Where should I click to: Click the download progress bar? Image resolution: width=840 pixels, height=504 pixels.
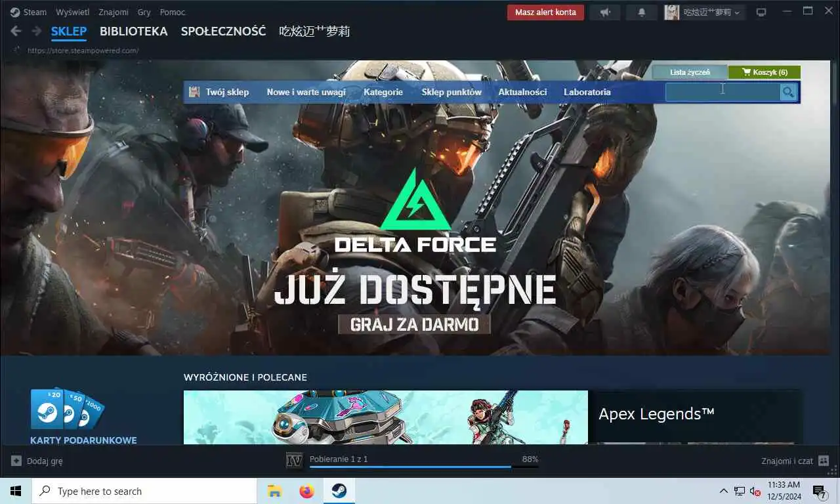[x=424, y=467]
